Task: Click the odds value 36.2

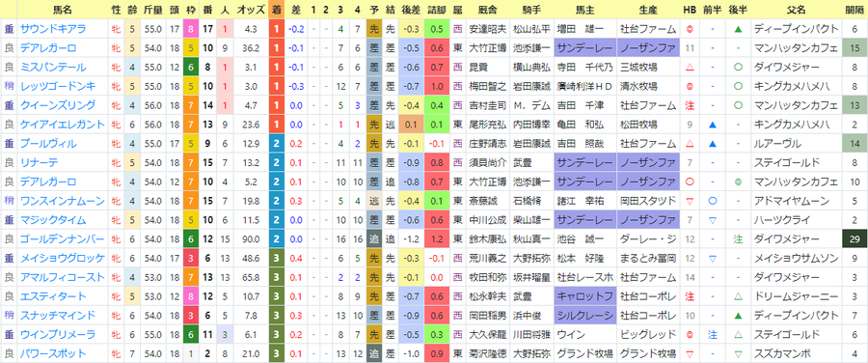Action: tap(251, 48)
